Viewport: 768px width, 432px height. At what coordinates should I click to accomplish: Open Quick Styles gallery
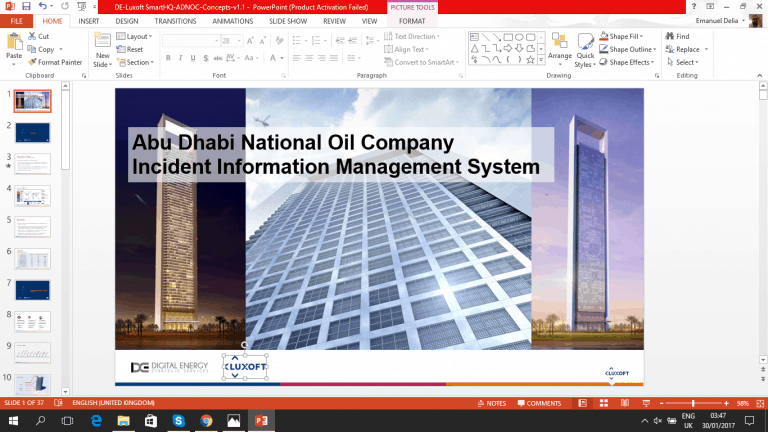click(585, 48)
